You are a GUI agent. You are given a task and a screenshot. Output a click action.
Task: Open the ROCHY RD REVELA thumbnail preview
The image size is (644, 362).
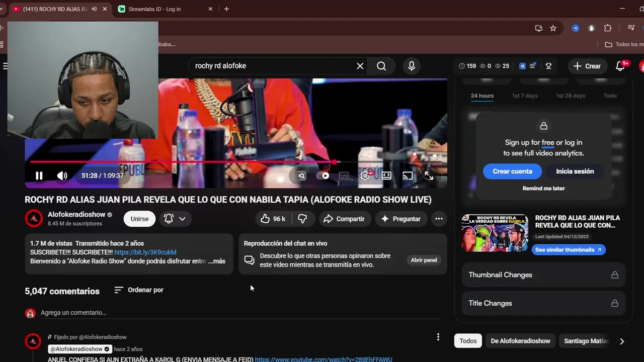[495, 233]
